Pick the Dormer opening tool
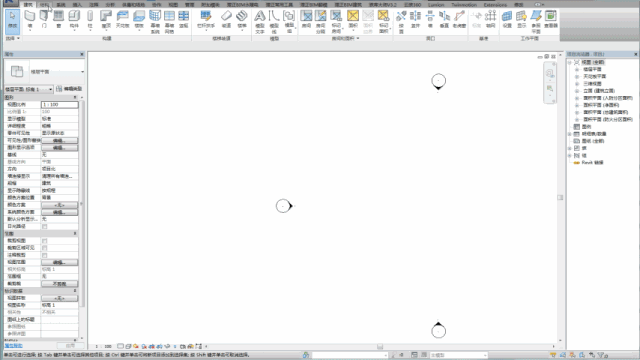640x360 pixels. click(459, 20)
